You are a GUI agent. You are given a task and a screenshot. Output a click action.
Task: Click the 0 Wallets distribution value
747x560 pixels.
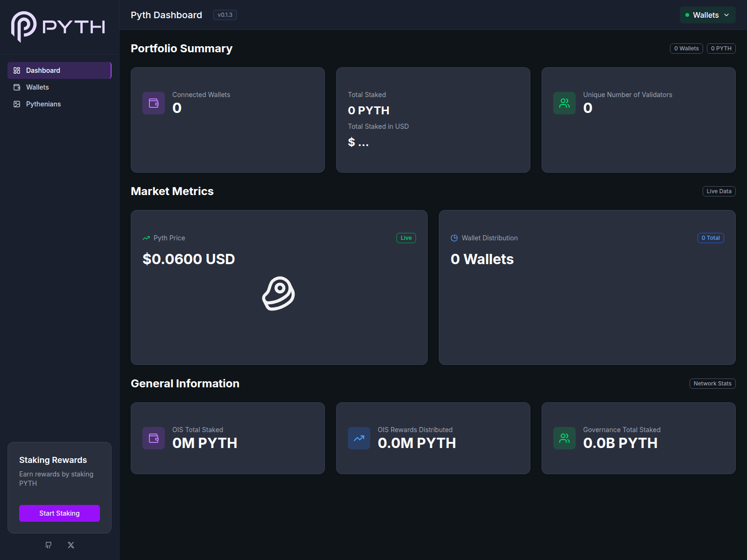tap(482, 259)
